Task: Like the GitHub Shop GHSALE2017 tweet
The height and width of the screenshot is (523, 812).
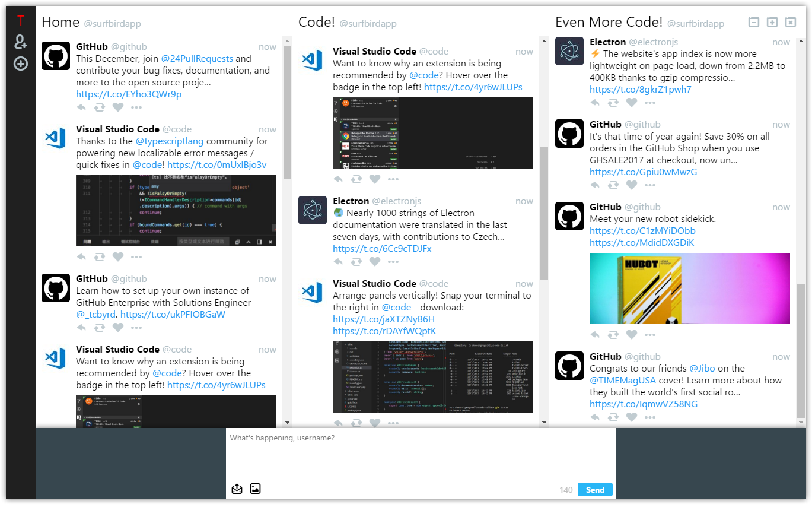Action: pos(632,185)
